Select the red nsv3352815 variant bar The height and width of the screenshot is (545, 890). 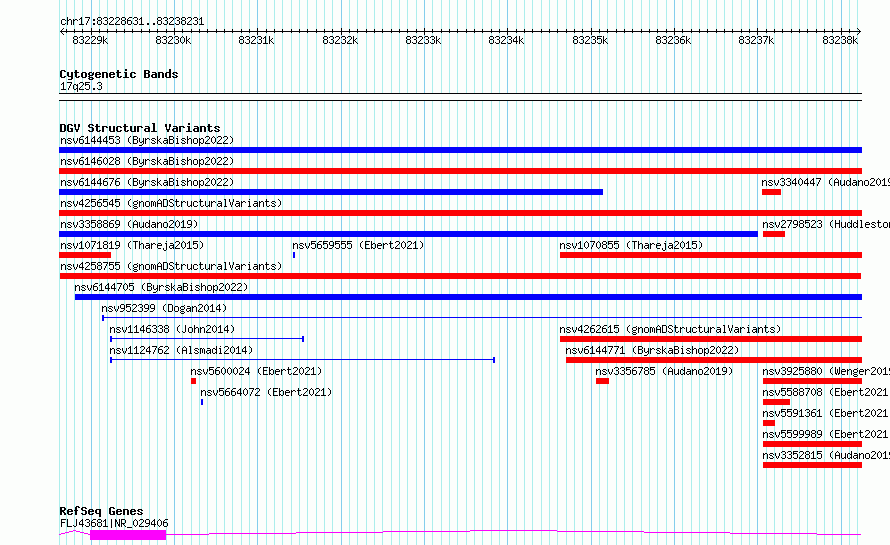(x=812, y=465)
